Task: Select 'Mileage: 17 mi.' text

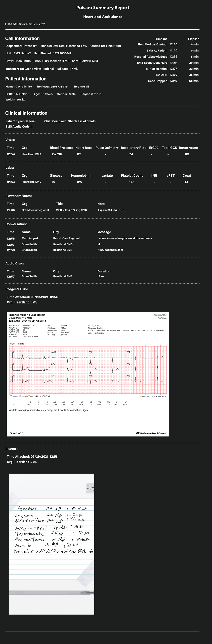Action: pos(67,69)
